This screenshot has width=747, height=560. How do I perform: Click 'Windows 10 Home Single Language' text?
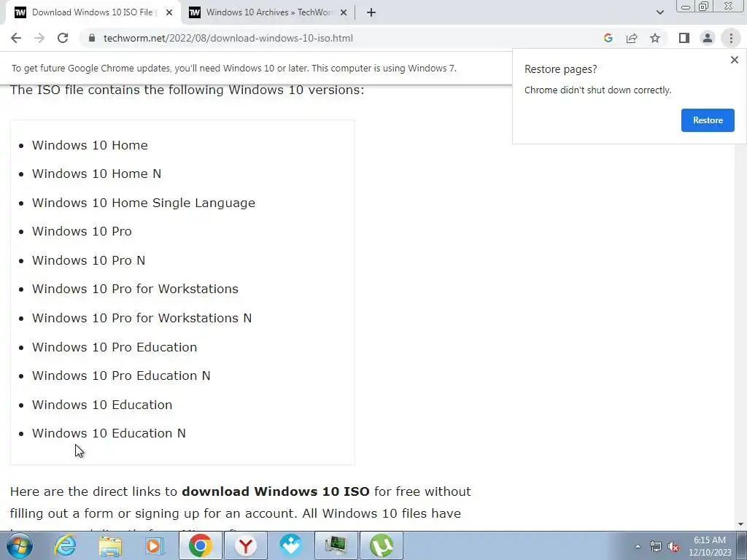tap(144, 203)
